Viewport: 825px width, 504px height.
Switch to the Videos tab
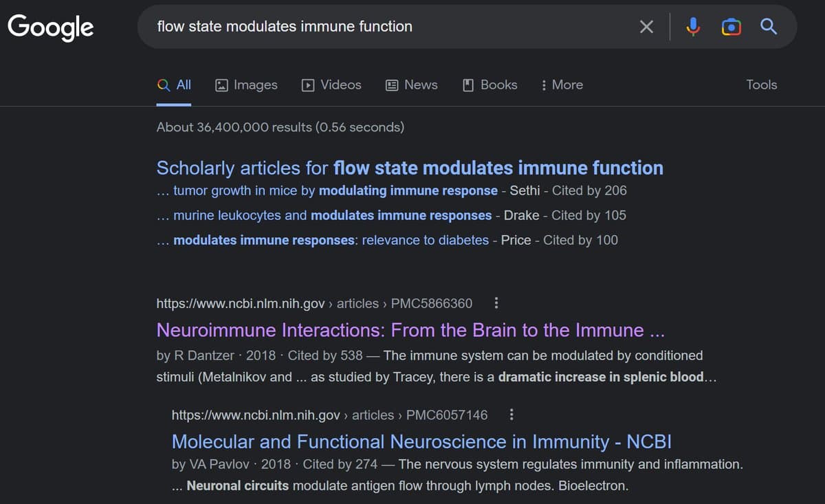click(x=331, y=85)
